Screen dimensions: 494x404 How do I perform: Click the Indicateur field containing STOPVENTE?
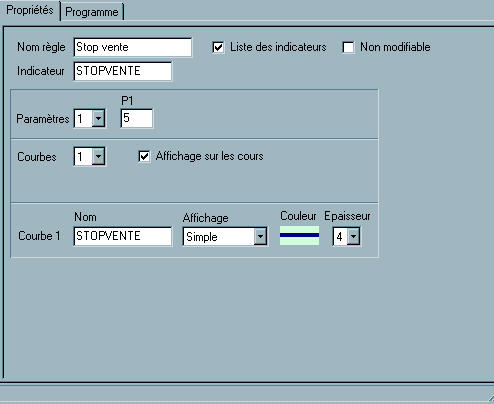tap(123, 71)
